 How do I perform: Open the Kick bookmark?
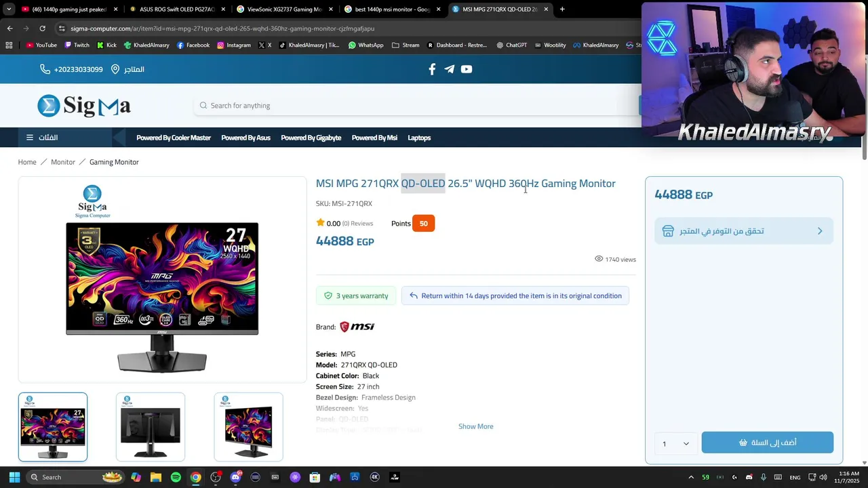click(x=106, y=45)
